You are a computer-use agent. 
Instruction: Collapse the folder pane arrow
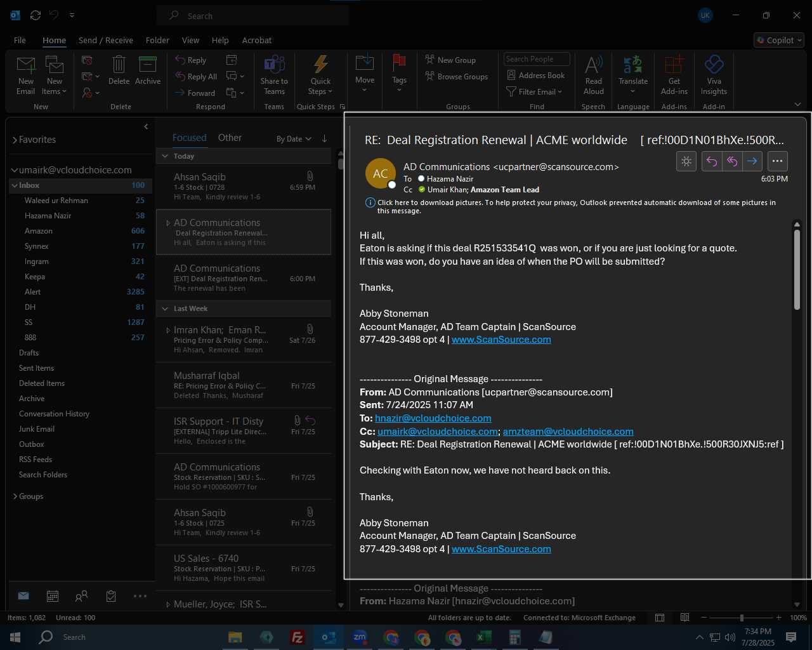tap(146, 126)
